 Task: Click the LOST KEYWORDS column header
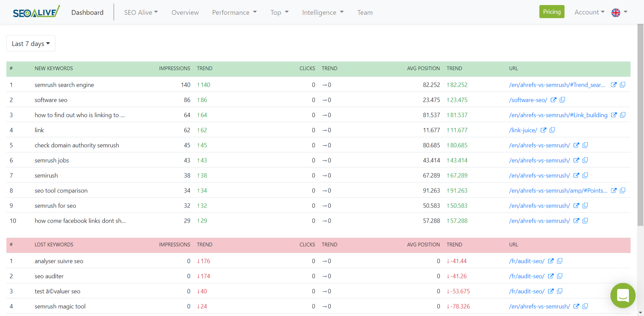54,245
